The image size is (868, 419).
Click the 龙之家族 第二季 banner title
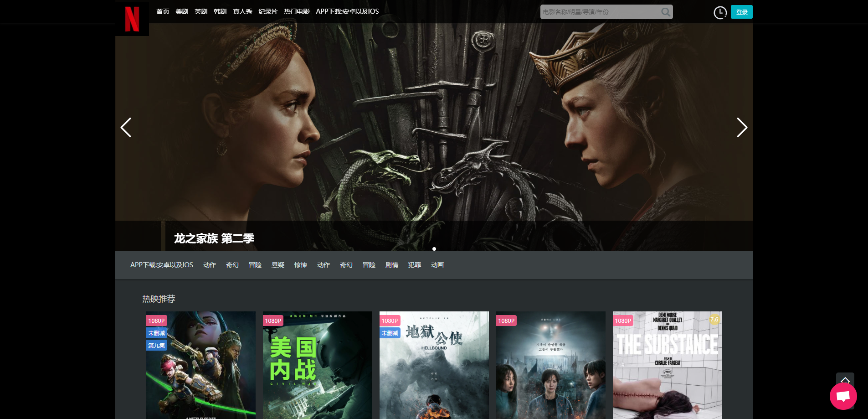(214, 238)
